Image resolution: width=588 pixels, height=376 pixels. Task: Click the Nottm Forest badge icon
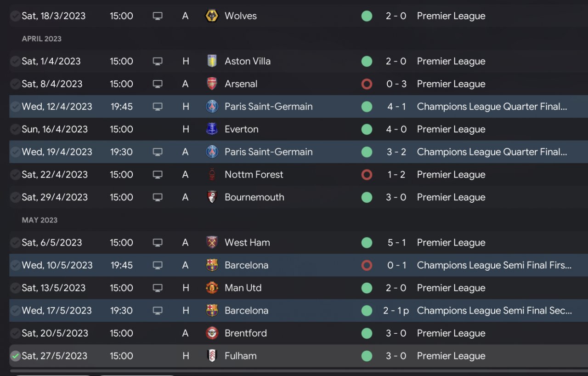click(x=212, y=175)
